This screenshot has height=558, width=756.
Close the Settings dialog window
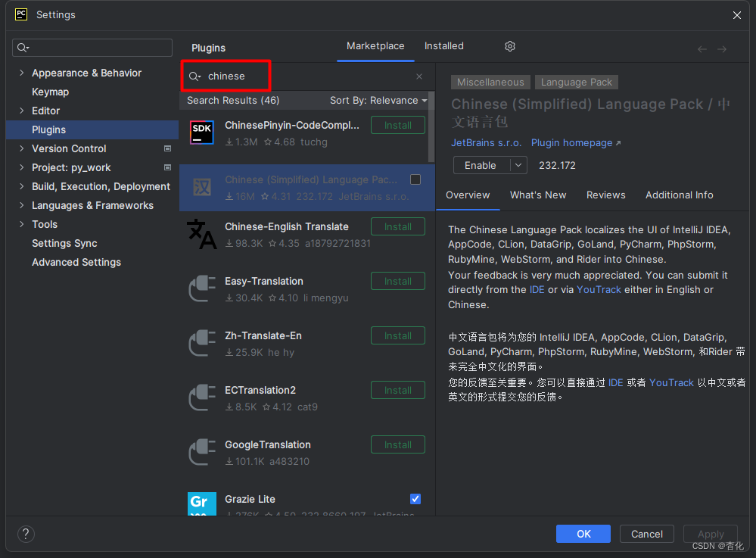737,15
